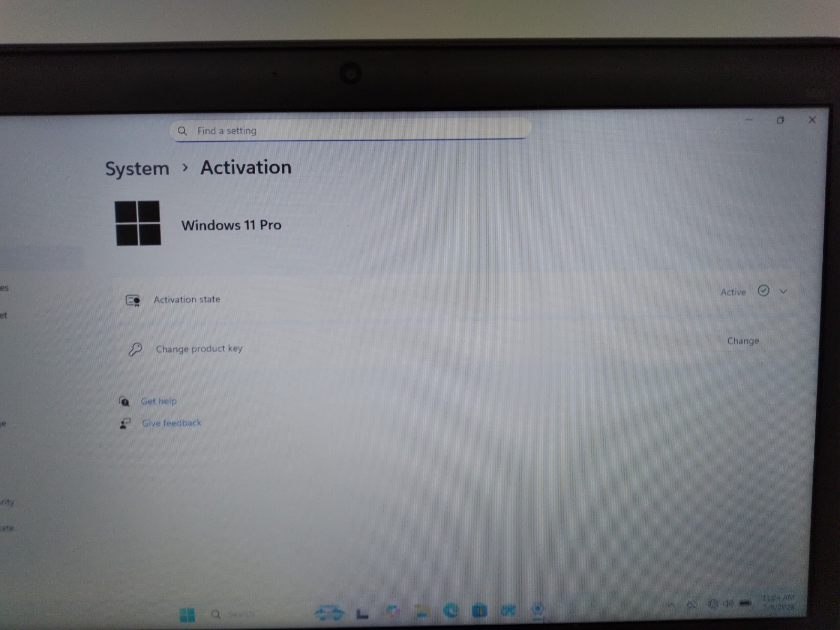This screenshot has height=630, width=840.
Task: Expand the Activation state chevron
Action: coord(783,291)
